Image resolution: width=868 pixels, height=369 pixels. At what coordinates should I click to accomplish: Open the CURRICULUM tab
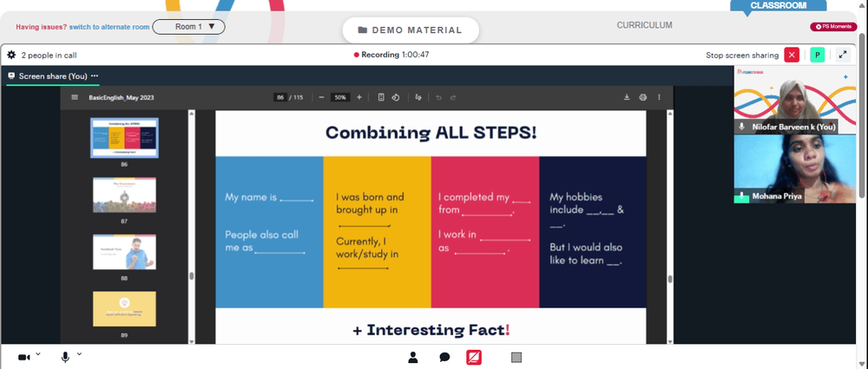tap(644, 25)
